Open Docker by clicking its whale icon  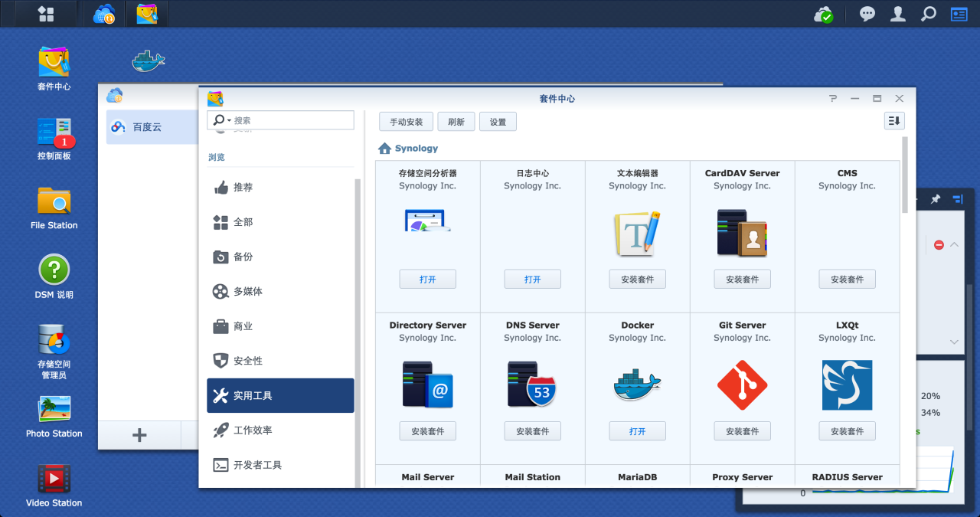(x=637, y=384)
